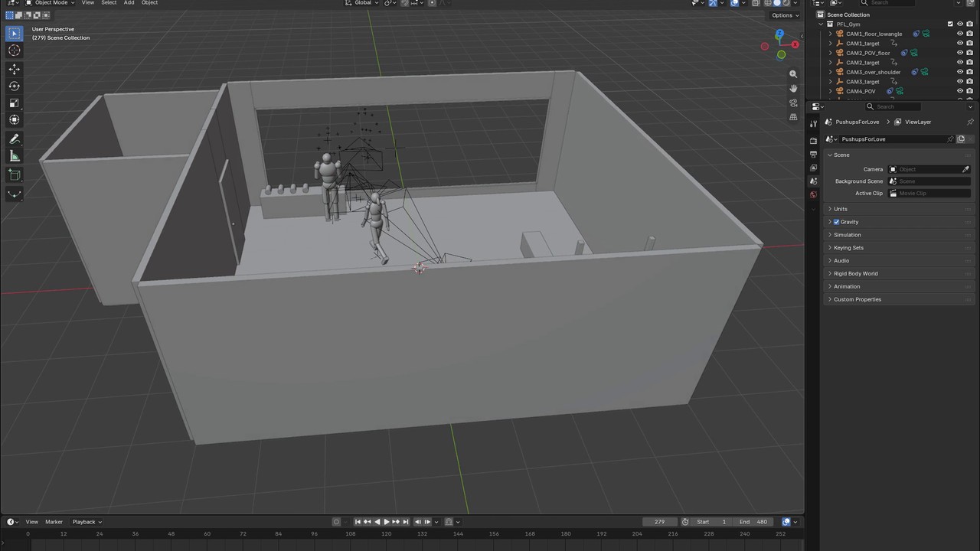This screenshot has height=551, width=980.
Task: Open the Playback menu in timeline
Action: (x=87, y=522)
